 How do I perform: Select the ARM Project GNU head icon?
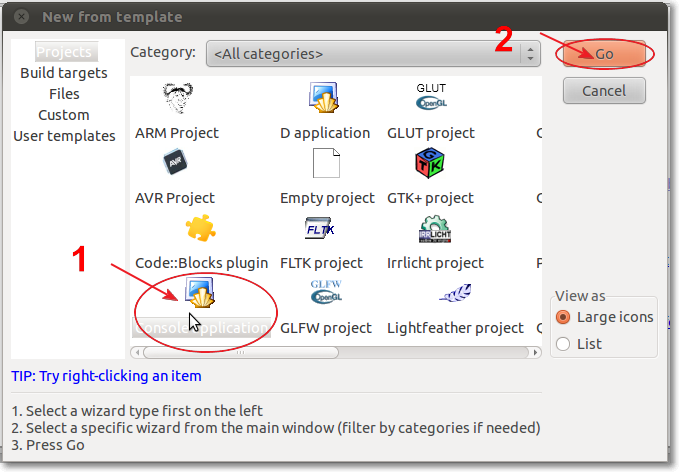point(178,97)
